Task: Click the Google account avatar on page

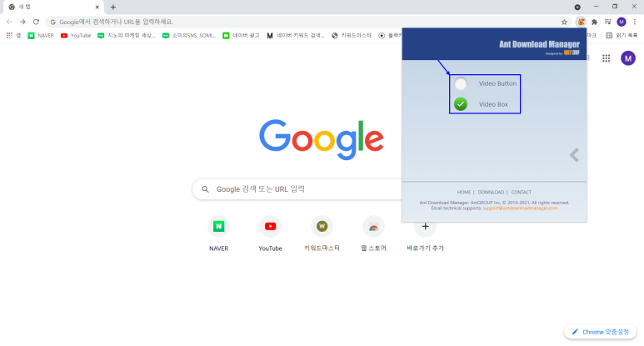Action: click(628, 58)
